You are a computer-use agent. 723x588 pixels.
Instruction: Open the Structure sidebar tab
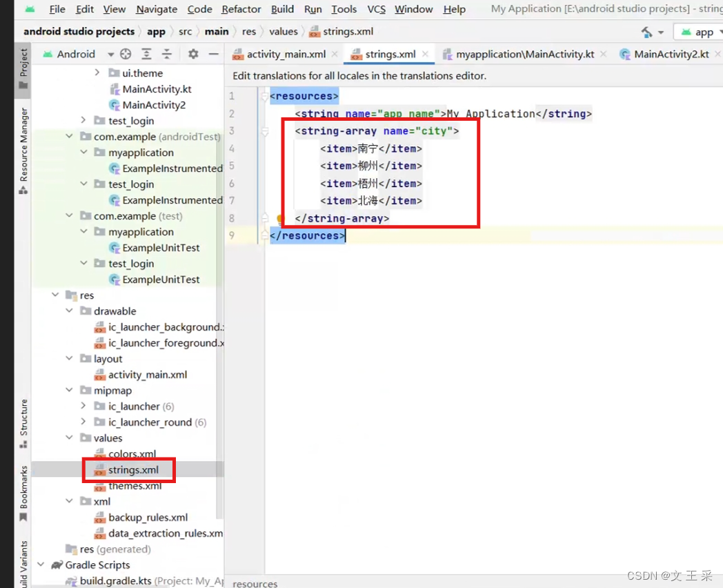(x=23, y=423)
